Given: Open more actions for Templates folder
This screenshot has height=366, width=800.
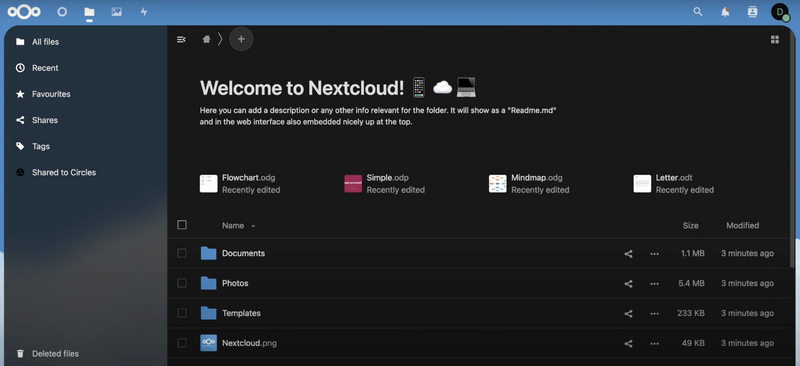Looking at the screenshot, I should tap(655, 313).
